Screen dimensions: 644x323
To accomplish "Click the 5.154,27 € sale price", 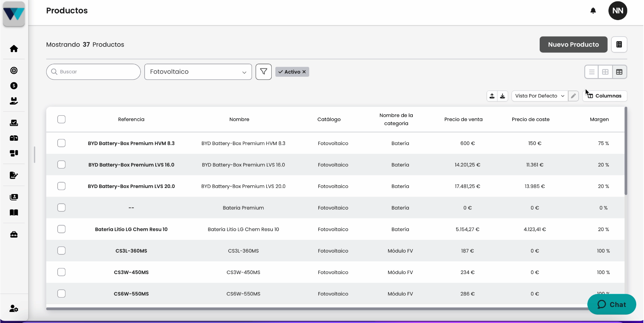I will [x=467, y=229].
